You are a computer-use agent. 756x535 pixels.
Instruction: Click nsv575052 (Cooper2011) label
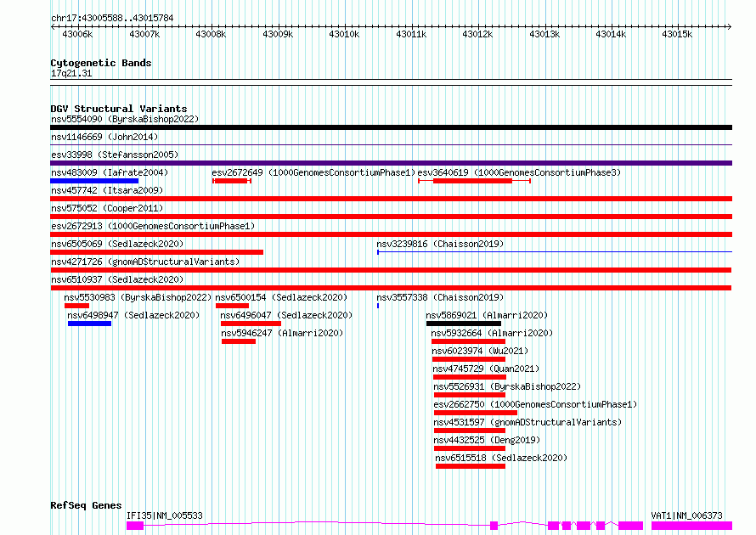point(107,208)
